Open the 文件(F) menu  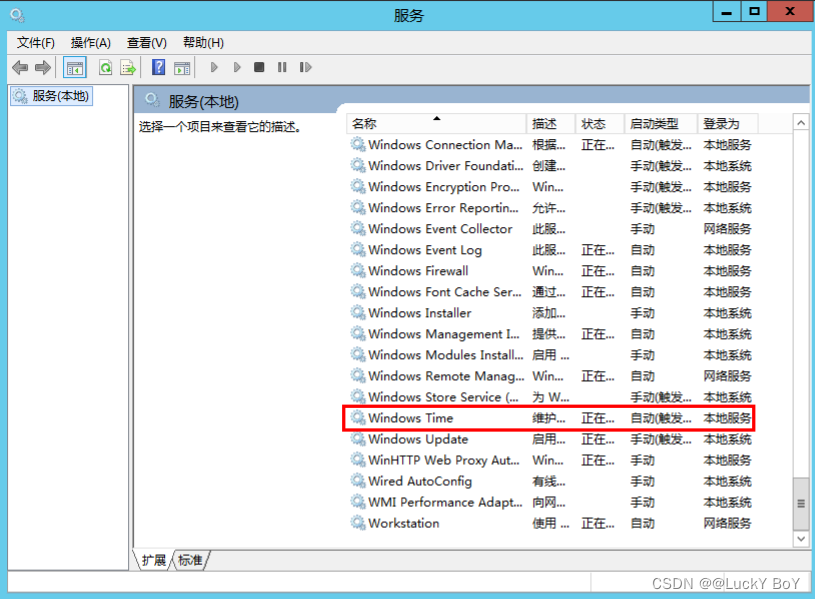click(36, 43)
